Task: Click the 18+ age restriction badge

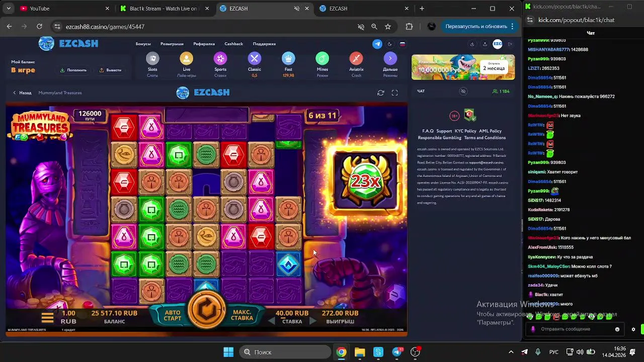Action: (454, 116)
